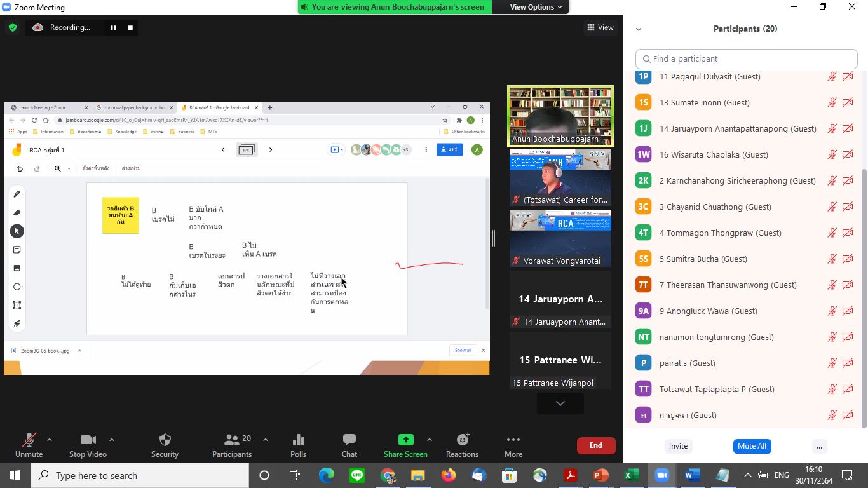868x488 pixels.
Task: Open the View Options dropdown
Action: tap(536, 7)
